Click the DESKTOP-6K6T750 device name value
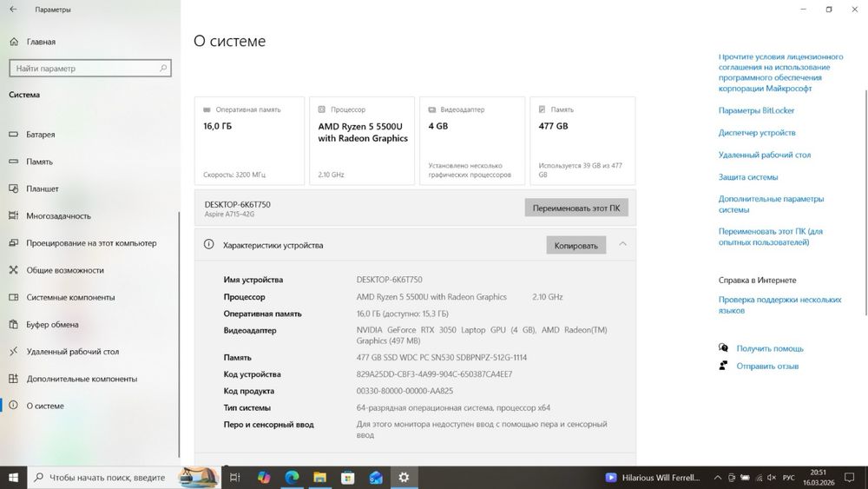This screenshot has height=489, width=868. pyautogui.click(x=389, y=280)
